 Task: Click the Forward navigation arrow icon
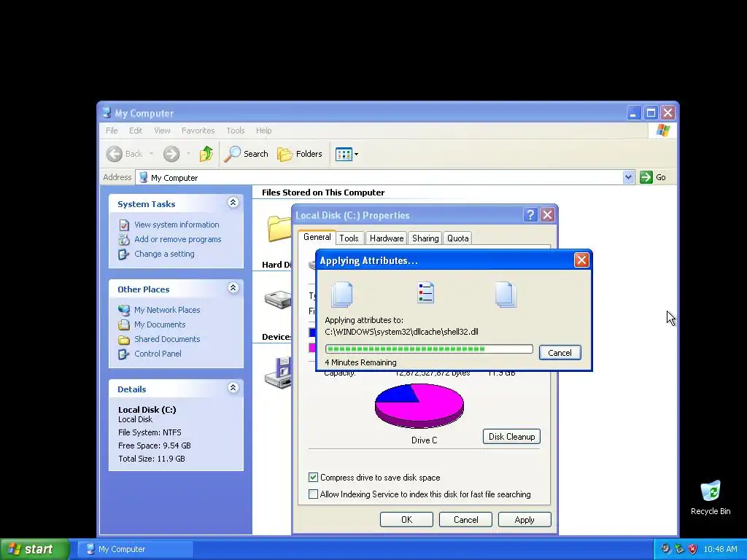(171, 154)
